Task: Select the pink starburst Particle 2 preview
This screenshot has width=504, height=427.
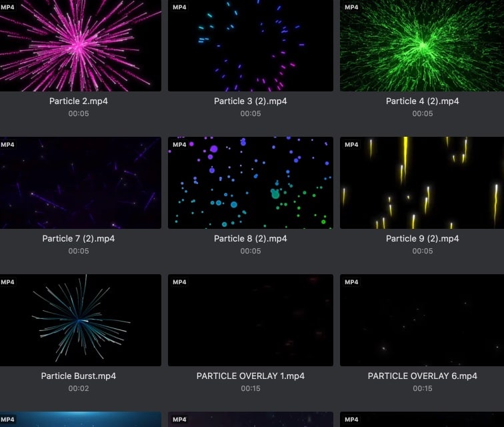Action: point(79,47)
